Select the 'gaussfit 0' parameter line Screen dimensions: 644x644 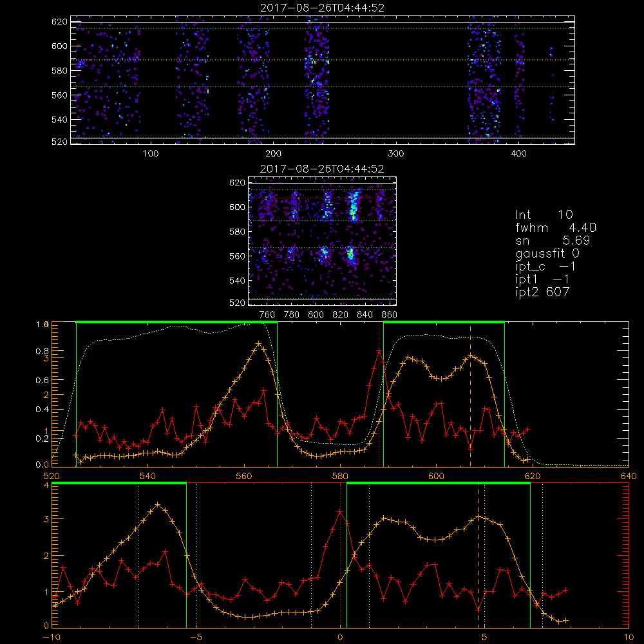point(547,253)
